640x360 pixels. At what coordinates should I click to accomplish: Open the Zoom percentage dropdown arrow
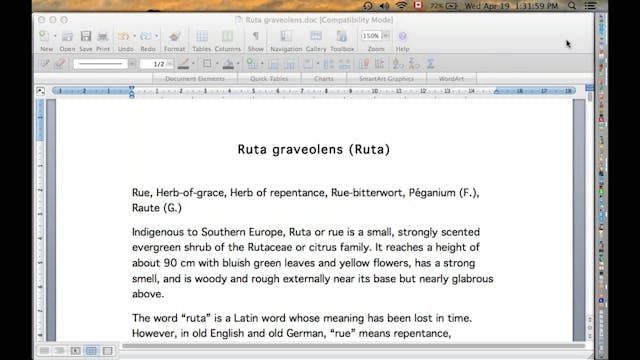(386, 36)
